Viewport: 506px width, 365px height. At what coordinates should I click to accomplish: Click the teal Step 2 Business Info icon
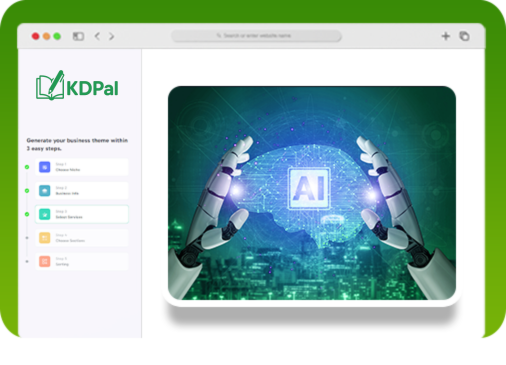[45, 191]
